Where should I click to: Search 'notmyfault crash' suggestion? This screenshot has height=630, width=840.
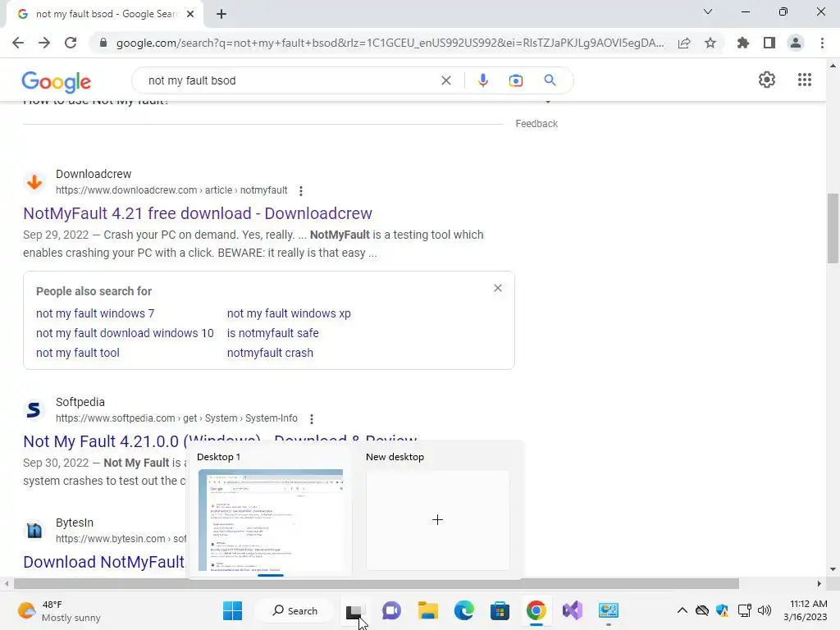[270, 353]
